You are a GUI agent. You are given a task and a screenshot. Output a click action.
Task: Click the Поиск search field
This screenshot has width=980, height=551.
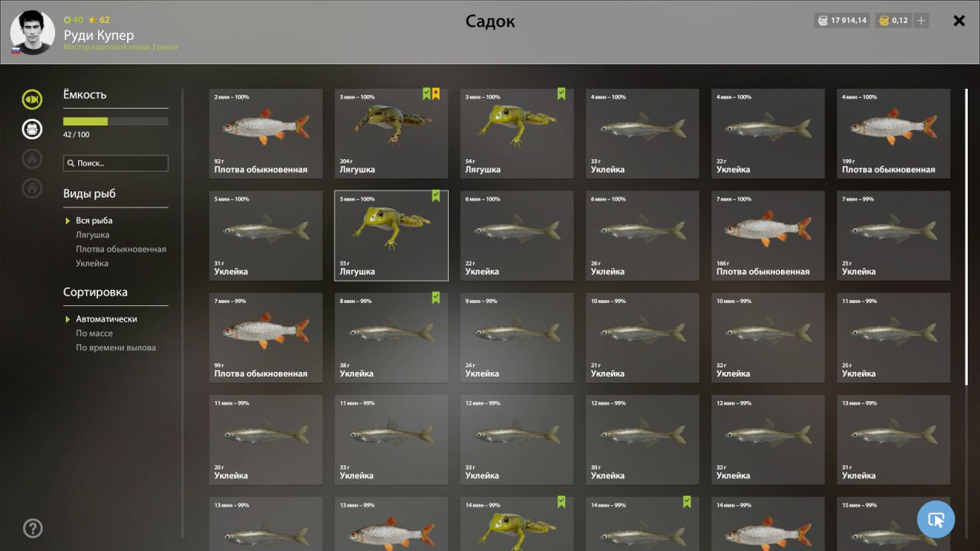(116, 163)
